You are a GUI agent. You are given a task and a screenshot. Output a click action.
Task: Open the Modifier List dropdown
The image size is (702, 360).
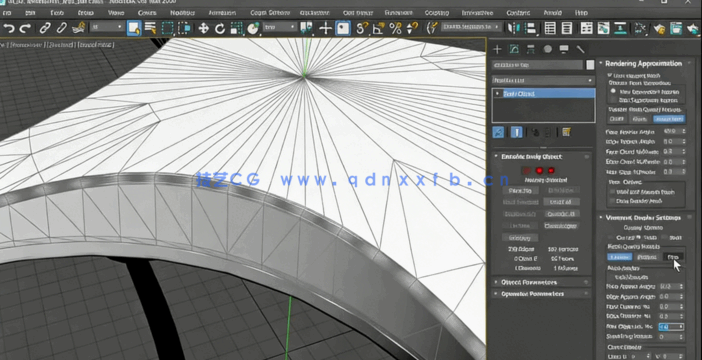click(x=543, y=80)
